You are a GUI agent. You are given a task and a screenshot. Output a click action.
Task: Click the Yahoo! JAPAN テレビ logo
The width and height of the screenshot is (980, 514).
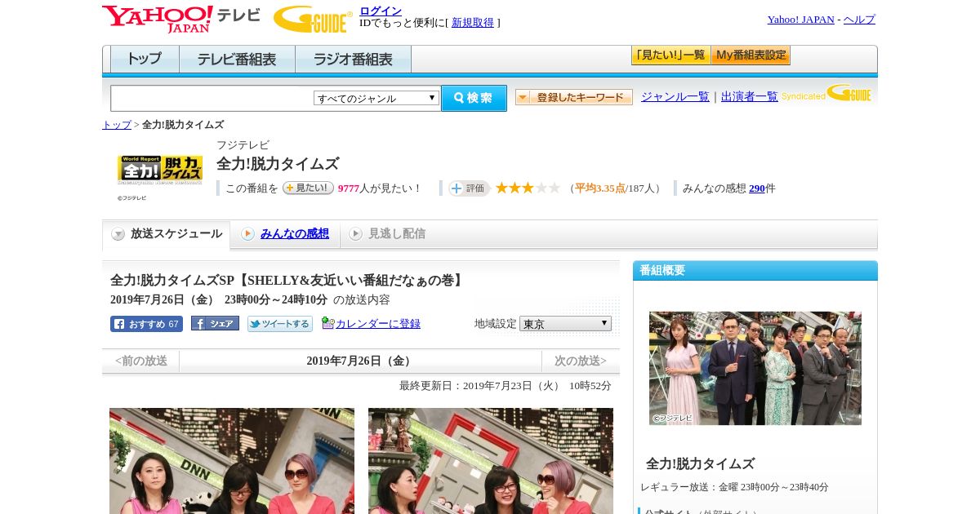[x=181, y=19]
